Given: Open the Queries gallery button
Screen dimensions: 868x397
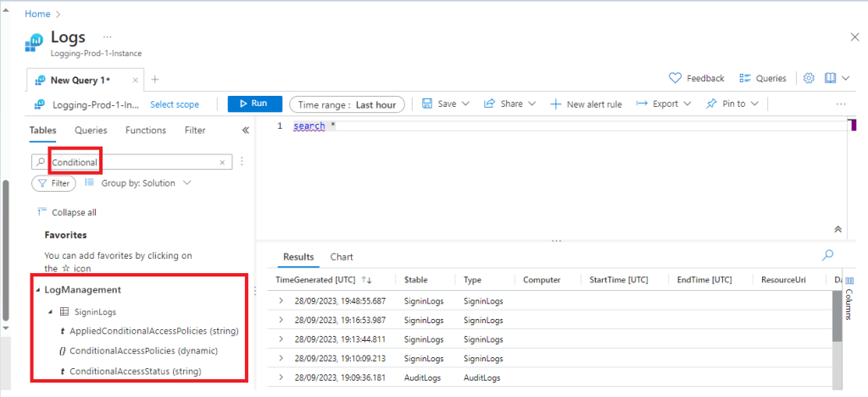Looking at the screenshot, I should pos(763,78).
